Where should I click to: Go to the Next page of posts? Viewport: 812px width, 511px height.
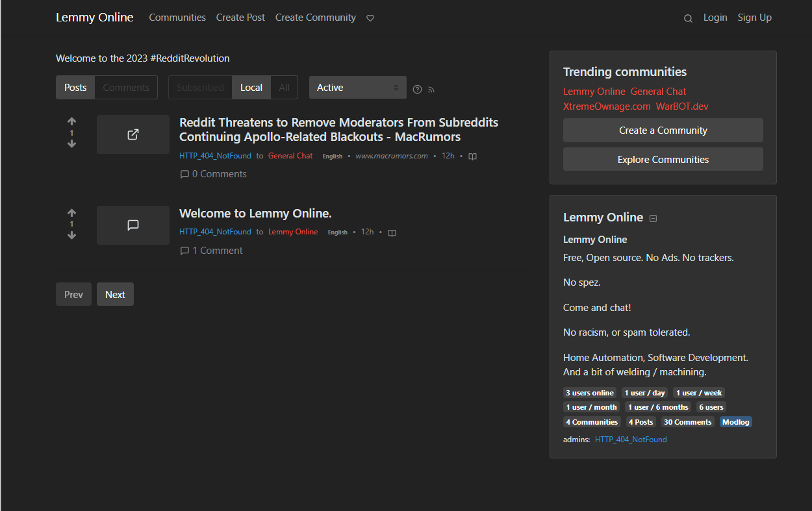click(115, 294)
